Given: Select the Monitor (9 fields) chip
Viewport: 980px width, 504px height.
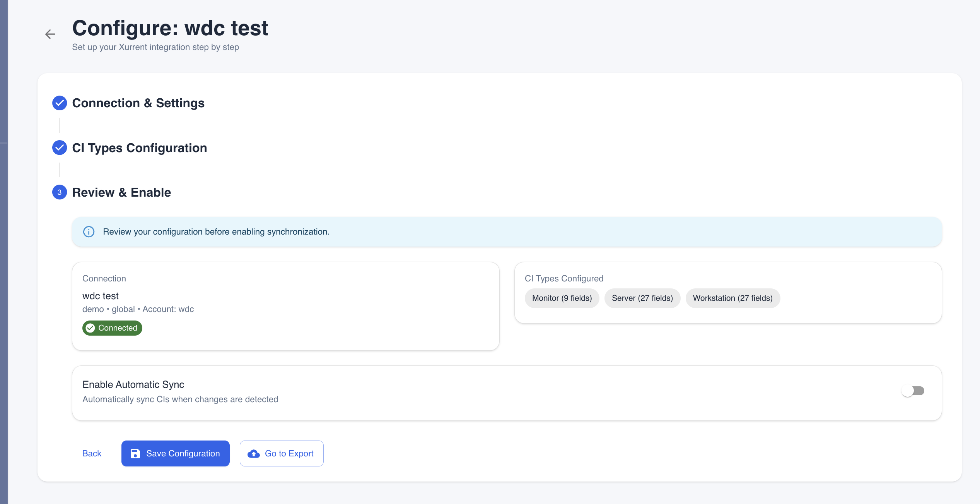Looking at the screenshot, I should point(562,298).
